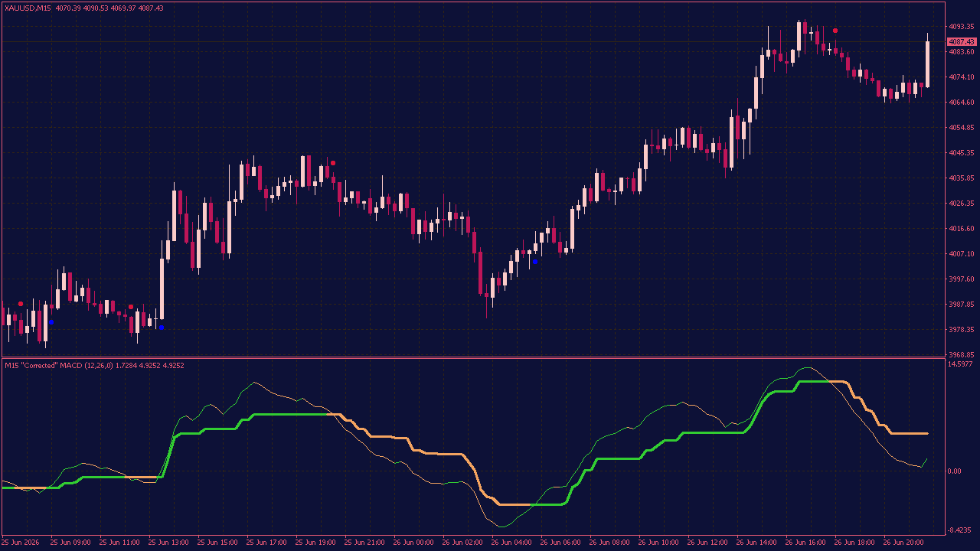Viewport: 980px width, 551px height.
Task: Click the 26 Jun 08:00 time label
Action: [x=610, y=542]
